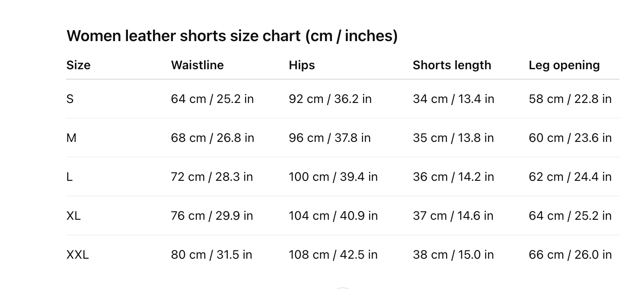Click the 36 cm / 14.2 in length cell
The height and width of the screenshot is (289, 644).
click(x=453, y=177)
